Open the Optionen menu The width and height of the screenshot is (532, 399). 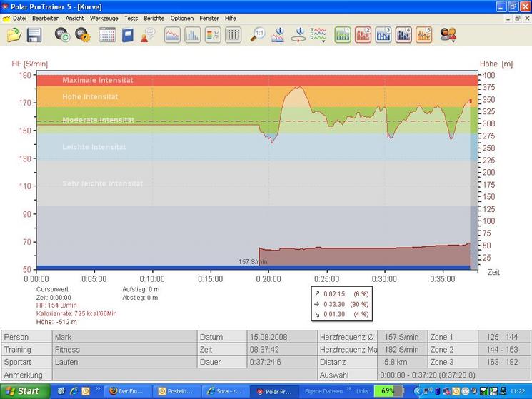pyautogui.click(x=182, y=17)
